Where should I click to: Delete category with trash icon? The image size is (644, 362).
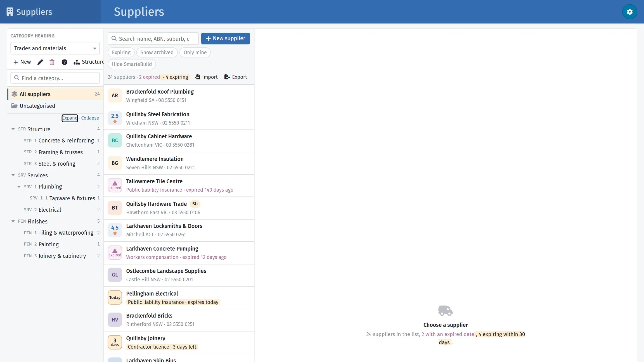click(52, 62)
